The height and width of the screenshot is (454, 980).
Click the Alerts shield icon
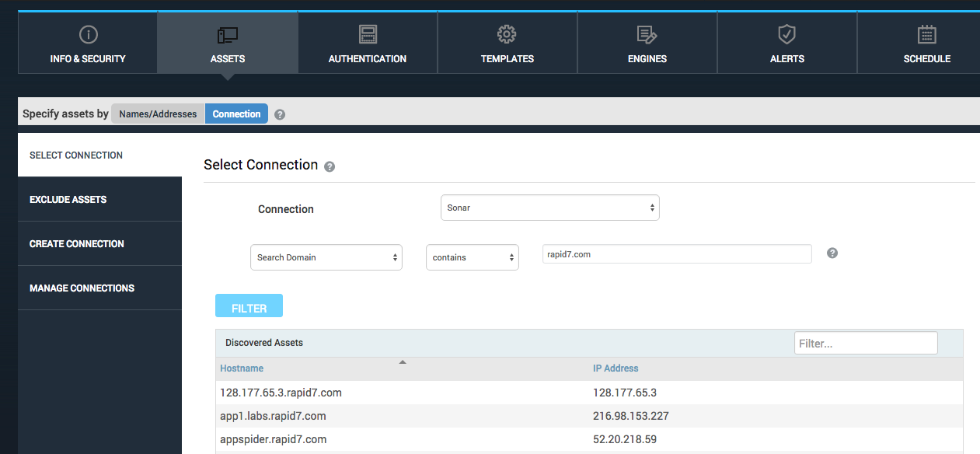[786, 34]
